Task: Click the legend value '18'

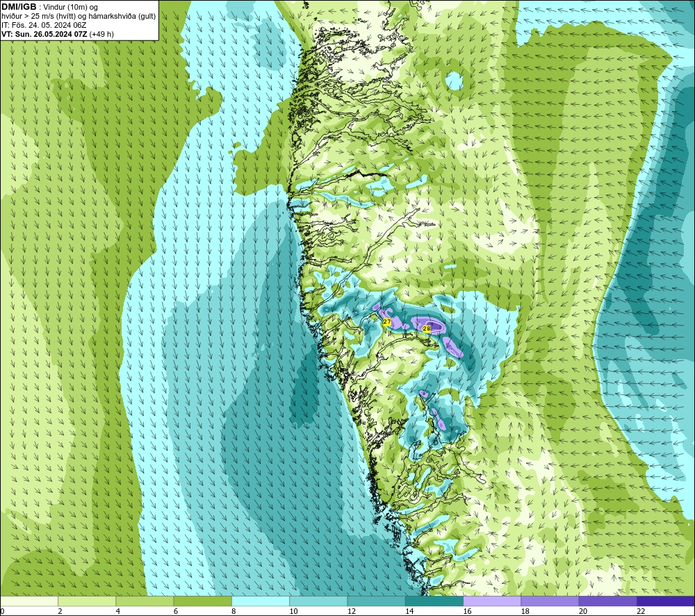Action: (525, 611)
